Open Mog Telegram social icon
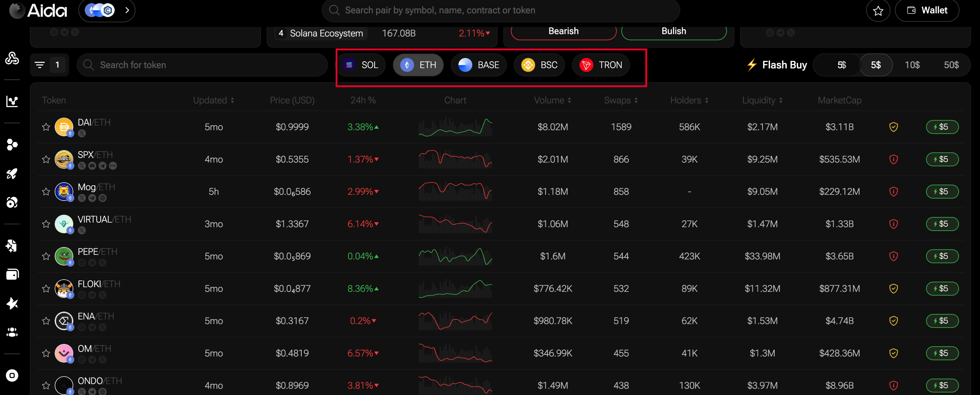This screenshot has height=395, width=980. click(92, 198)
